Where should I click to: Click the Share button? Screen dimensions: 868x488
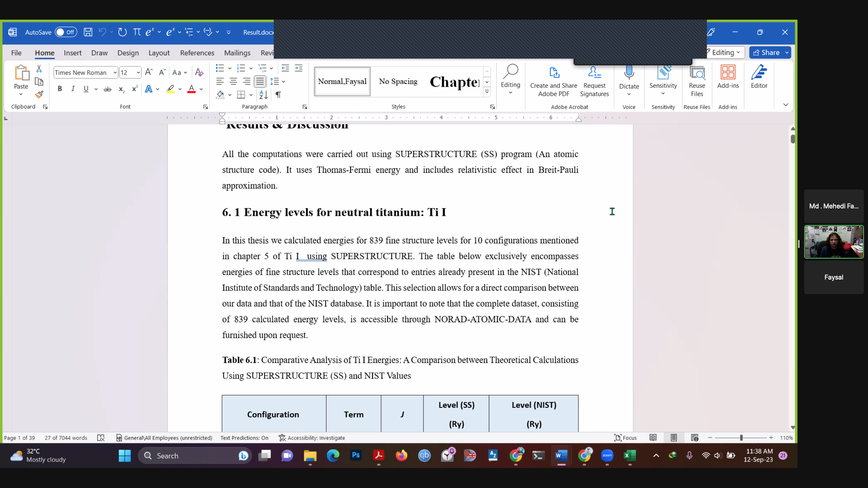tap(766, 53)
